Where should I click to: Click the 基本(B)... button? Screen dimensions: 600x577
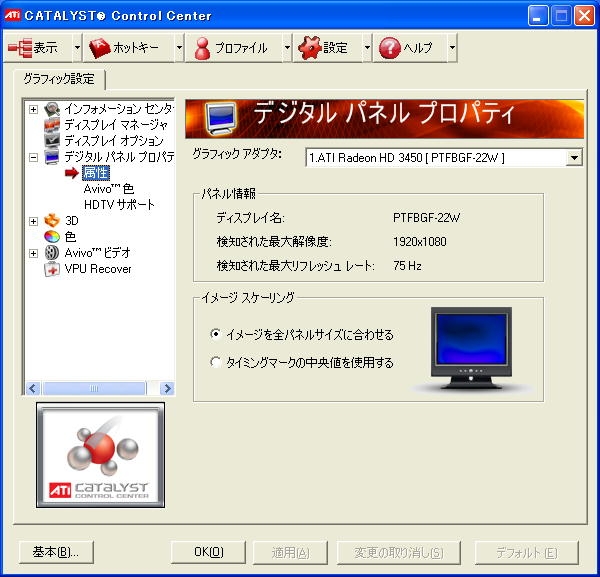click(56, 552)
